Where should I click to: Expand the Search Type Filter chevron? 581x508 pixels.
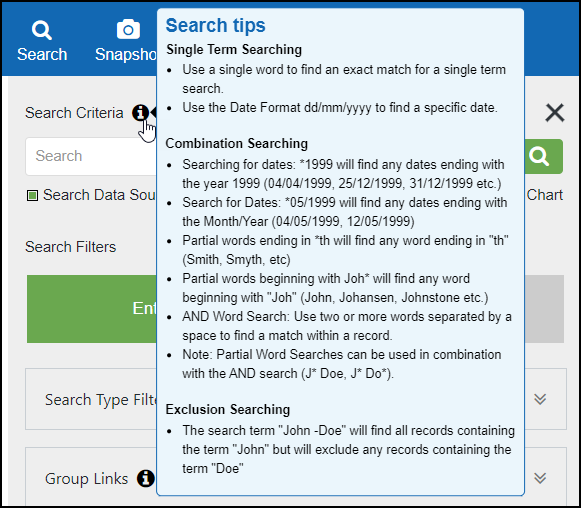click(540, 399)
